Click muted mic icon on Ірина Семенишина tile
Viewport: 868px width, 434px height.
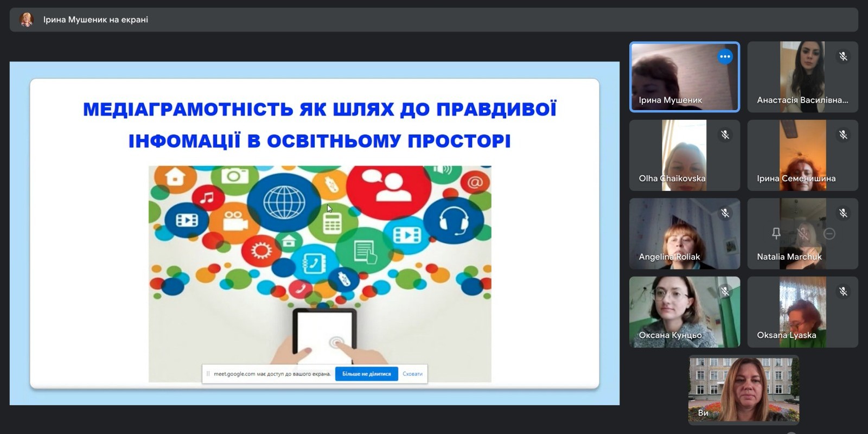(843, 135)
